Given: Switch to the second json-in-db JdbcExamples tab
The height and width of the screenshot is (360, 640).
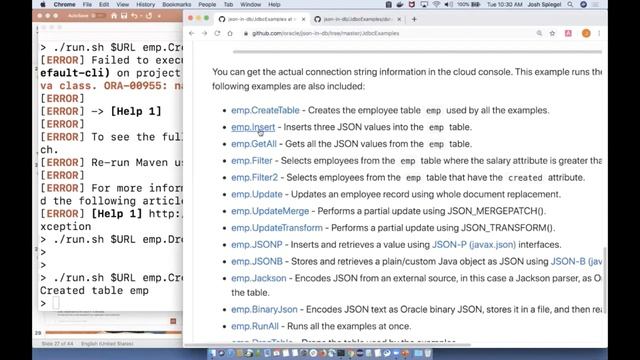Looking at the screenshot, I should (x=357, y=19).
